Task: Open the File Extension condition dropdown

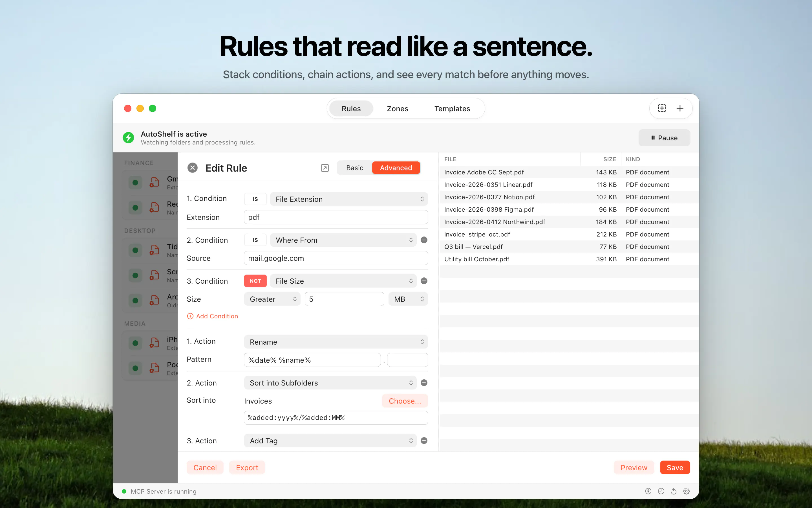Action: click(x=348, y=199)
